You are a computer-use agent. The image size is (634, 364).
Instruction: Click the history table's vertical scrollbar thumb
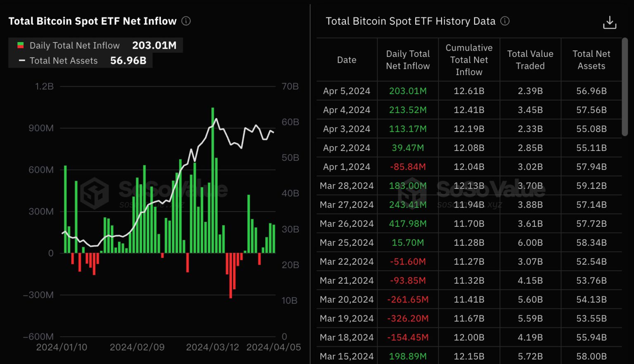click(x=625, y=87)
